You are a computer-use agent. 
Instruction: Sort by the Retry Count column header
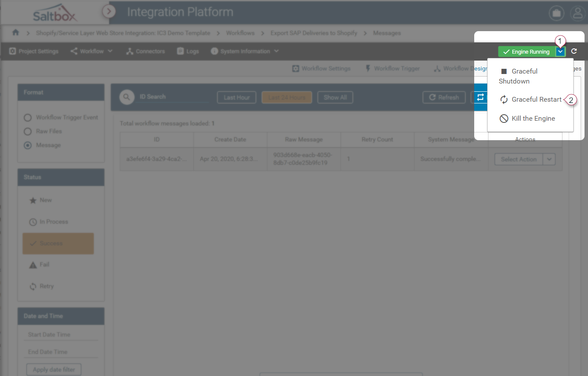377,139
